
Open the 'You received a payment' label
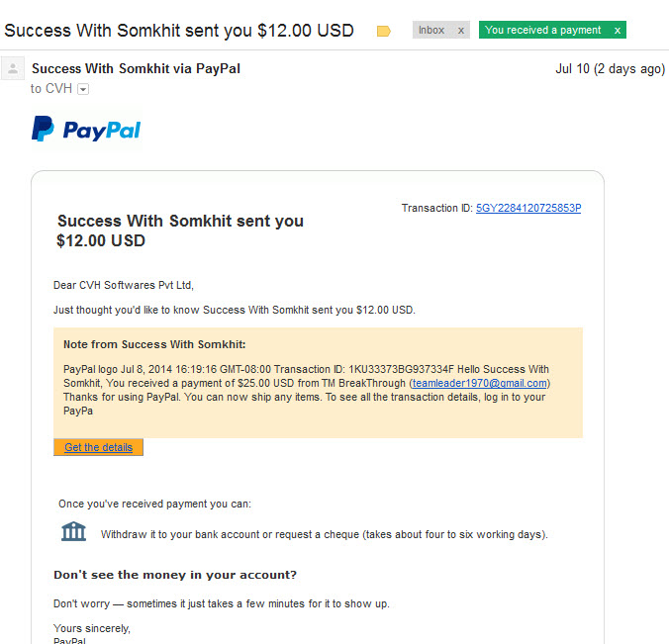542,30
